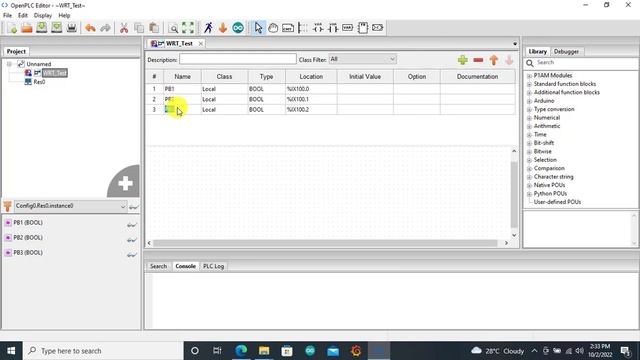Expand the Comparison library group
Viewport: 640px width, 360px height.
pos(529,169)
